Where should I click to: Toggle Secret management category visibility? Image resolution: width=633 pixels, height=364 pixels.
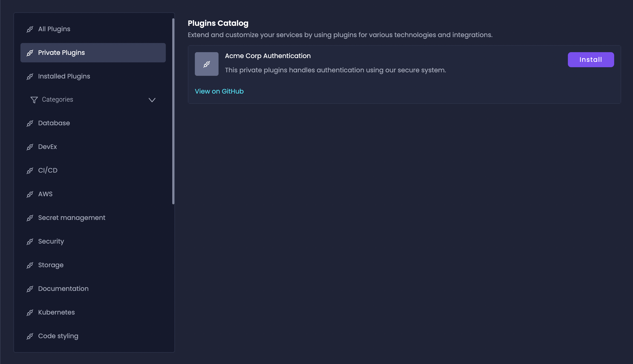72,217
